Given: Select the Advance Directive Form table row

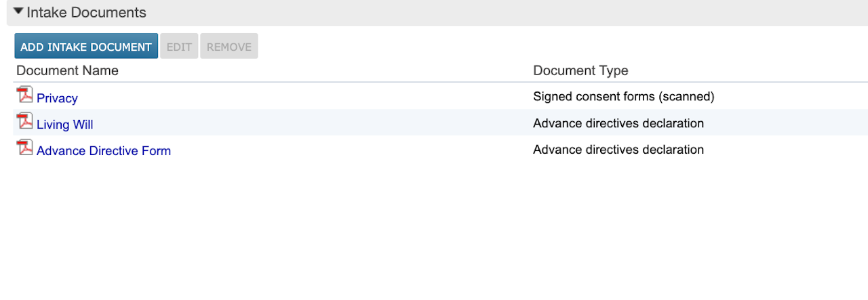Looking at the screenshot, I should coord(339,150).
